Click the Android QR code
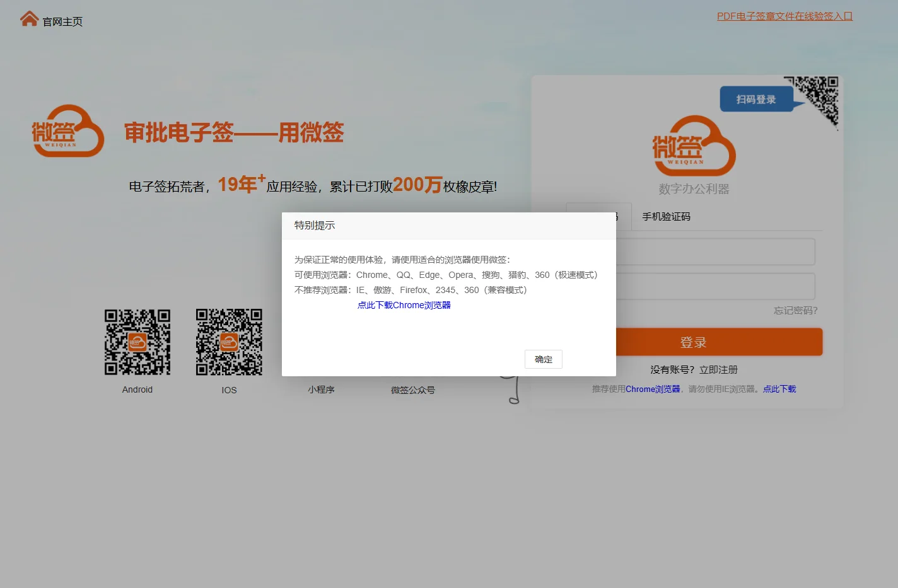 [x=137, y=342]
